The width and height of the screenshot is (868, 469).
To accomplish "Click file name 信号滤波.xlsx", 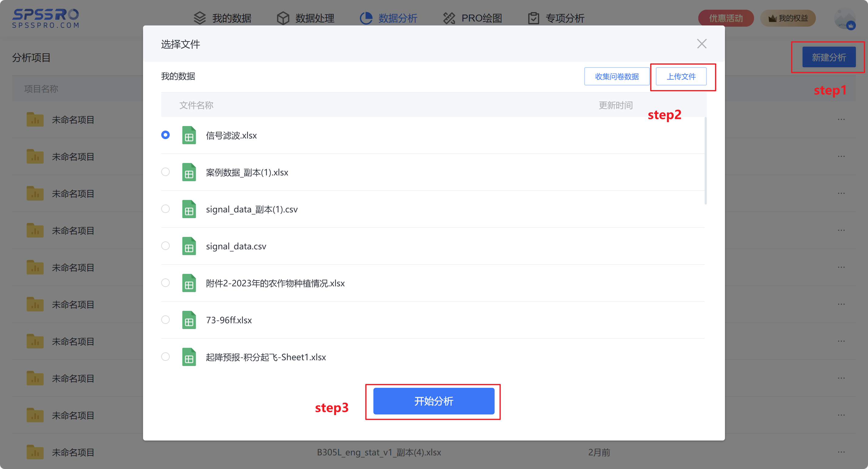I will coord(232,135).
